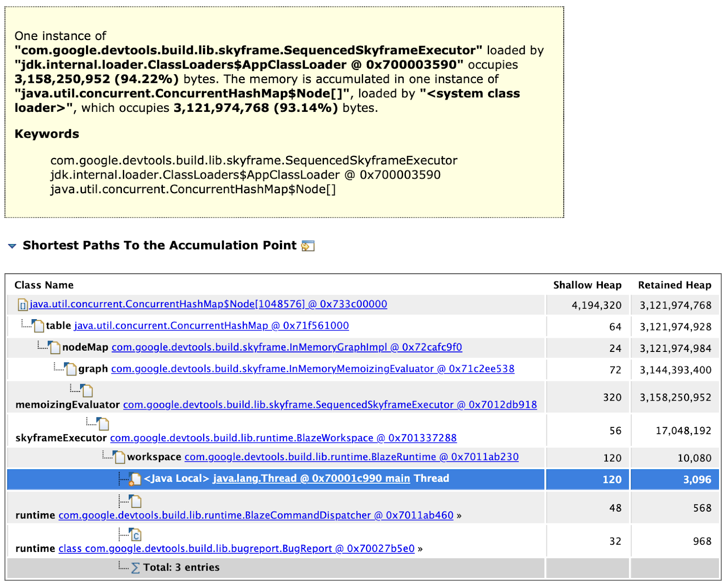The width and height of the screenshot is (728, 587).
Task: Open the BlazeCommandDispatcher @ 0x7011ab460 link
Action: (x=256, y=515)
